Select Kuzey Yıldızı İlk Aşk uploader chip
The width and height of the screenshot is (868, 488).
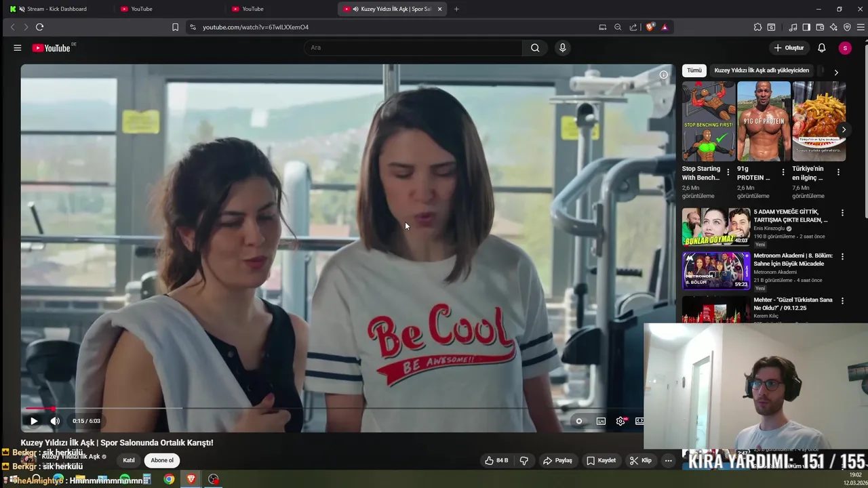(762, 70)
